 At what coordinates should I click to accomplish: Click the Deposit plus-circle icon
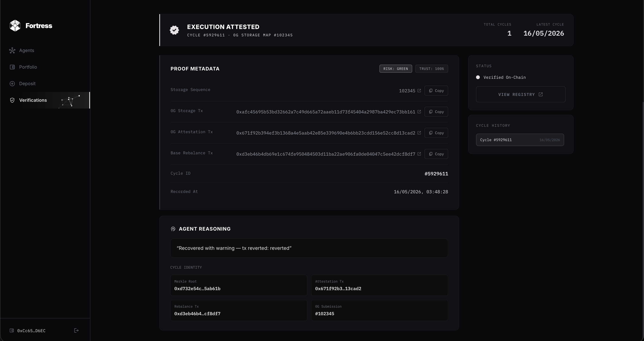[12, 84]
